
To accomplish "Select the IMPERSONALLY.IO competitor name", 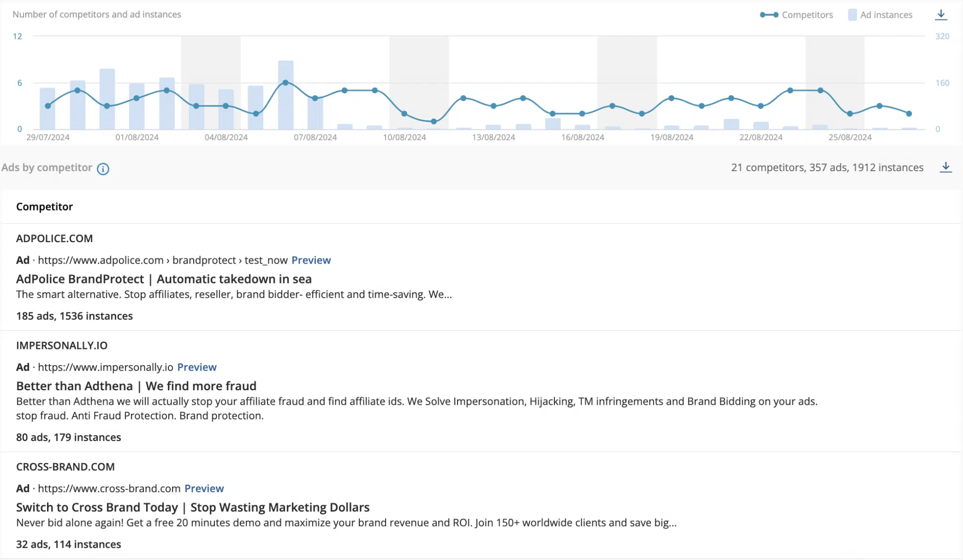I will [62, 346].
